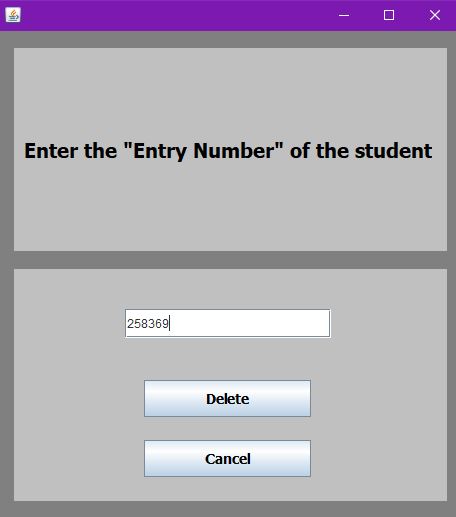Image resolution: width=456 pixels, height=517 pixels.
Task: Click the word "Enter" at heading start
Action: pyautogui.click(x=51, y=151)
